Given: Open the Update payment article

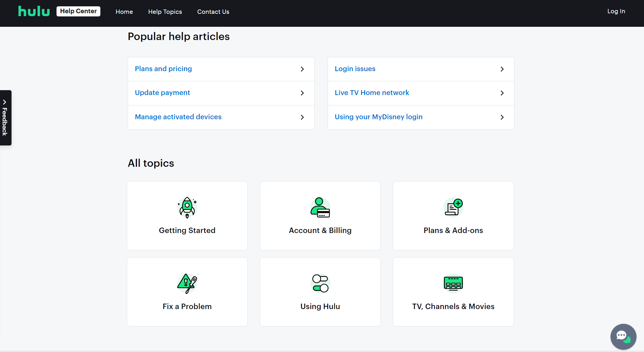Looking at the screenshot, I should pyautogui.click(x=221, y=93).
